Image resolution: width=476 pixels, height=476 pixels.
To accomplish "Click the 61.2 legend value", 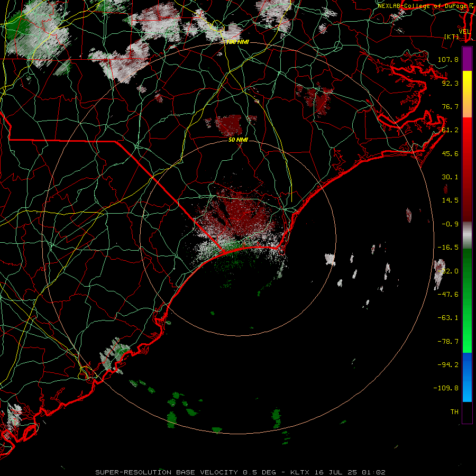I will [x=450, y=130].
